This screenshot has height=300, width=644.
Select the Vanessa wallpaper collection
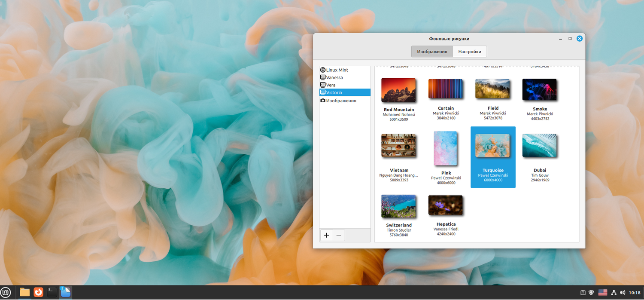point(345,77)
